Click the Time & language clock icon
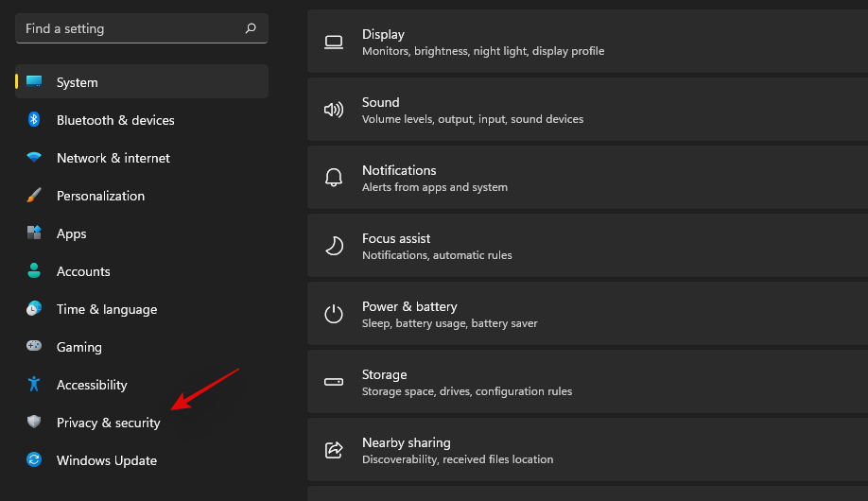This screenshot has height=501, width=868. pyautogui.click(x=34, y=309)
